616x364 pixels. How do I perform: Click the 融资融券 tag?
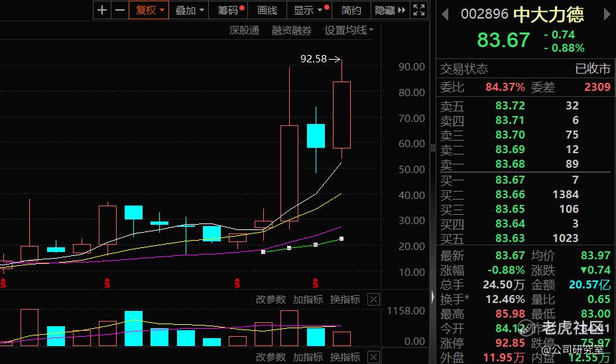point(292,30)
